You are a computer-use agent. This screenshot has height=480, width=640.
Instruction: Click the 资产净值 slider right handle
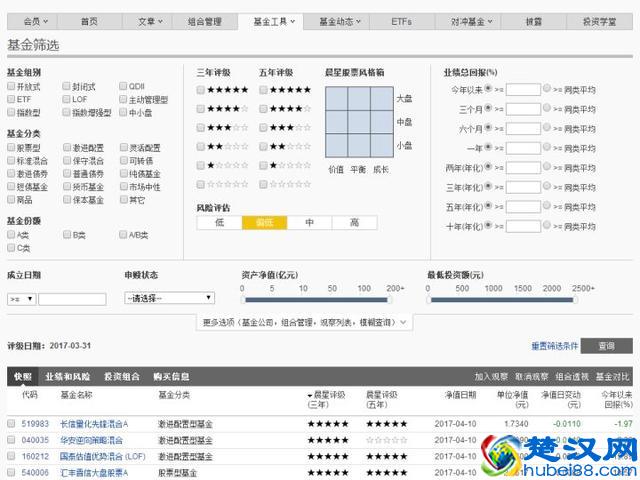389,300
